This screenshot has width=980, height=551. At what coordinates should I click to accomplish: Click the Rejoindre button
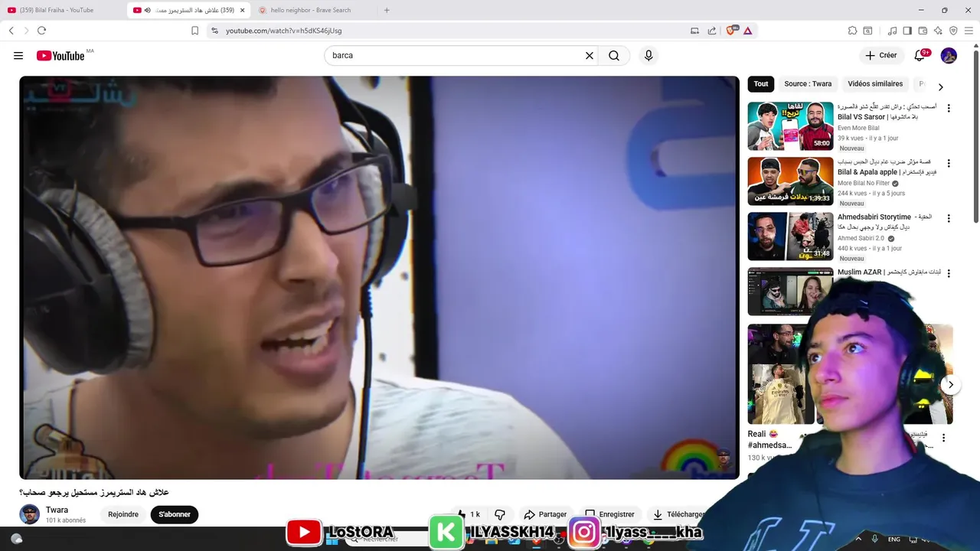click(123, 514)
